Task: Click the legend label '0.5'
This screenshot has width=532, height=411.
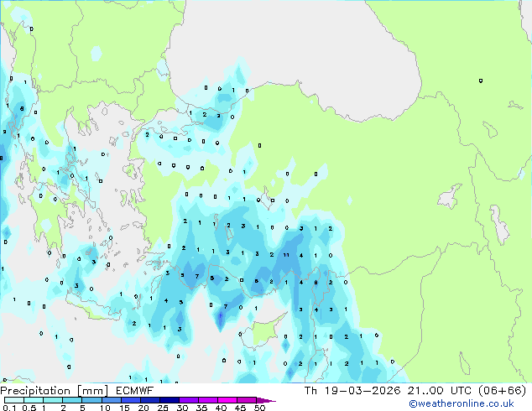Action: click(x=29, y=408)
